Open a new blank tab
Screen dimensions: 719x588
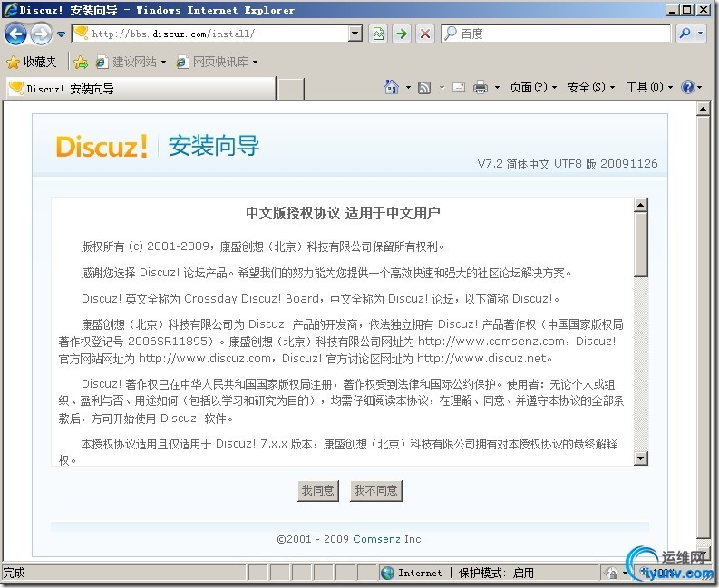click(x=291, y=89)
